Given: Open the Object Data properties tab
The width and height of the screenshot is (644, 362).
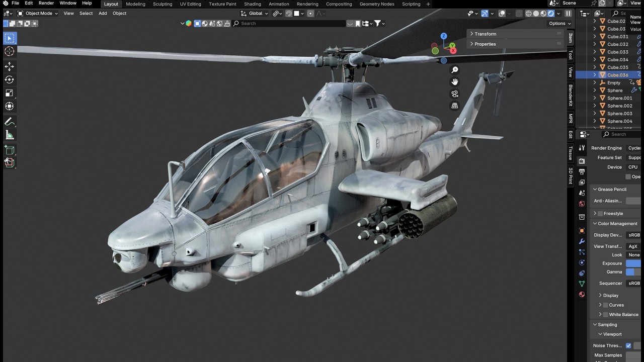Looking at the screenshot, I should [582, 284].
